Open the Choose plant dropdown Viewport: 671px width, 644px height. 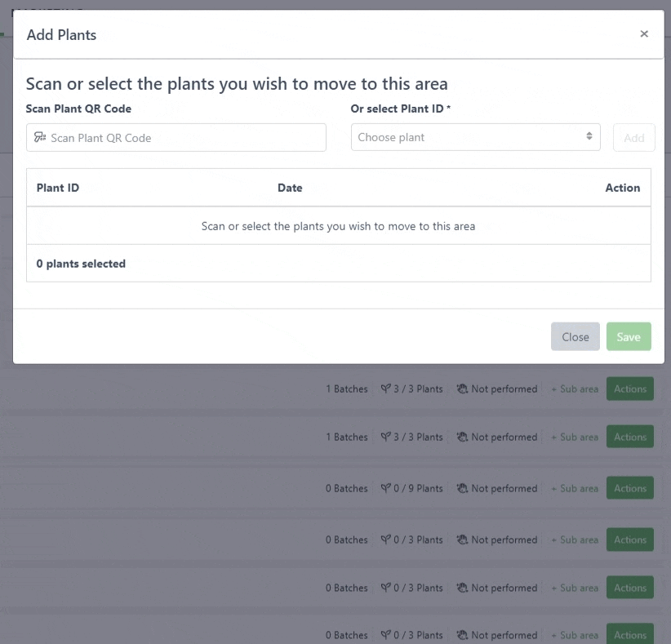pos(475,137)
